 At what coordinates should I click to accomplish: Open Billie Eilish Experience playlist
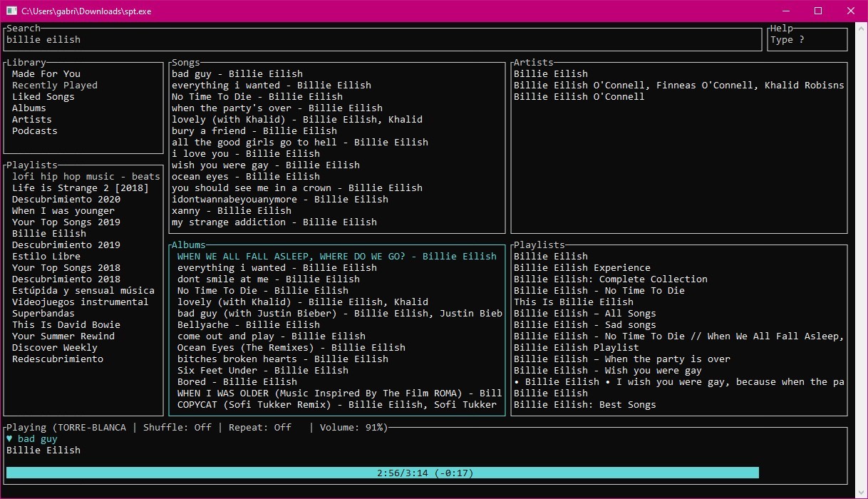click(582, 268)
